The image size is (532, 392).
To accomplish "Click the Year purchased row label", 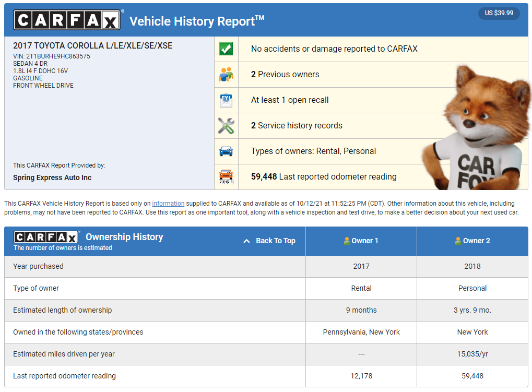I will pos(38,267).
